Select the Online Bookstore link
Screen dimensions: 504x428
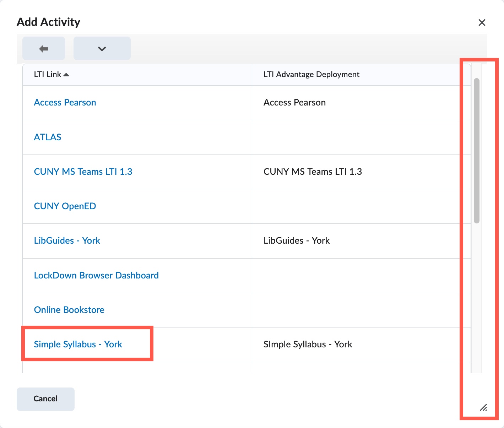(x=69, y=310)
